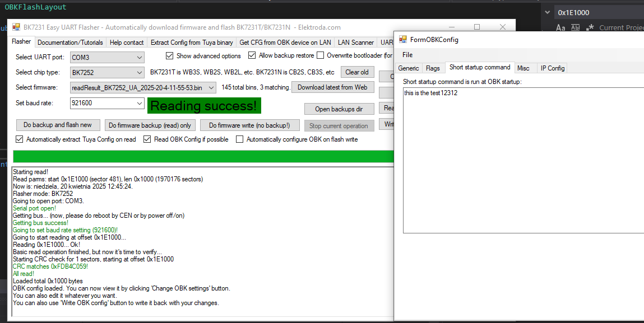Click Do backup and flash new button
644x323 pixels.
[58, 125]
